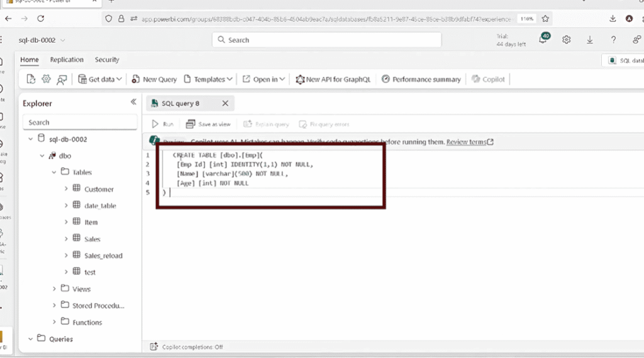Click the Explorer search field
Image resolution: width=644 pixels, height=358 pixels.
80,122
